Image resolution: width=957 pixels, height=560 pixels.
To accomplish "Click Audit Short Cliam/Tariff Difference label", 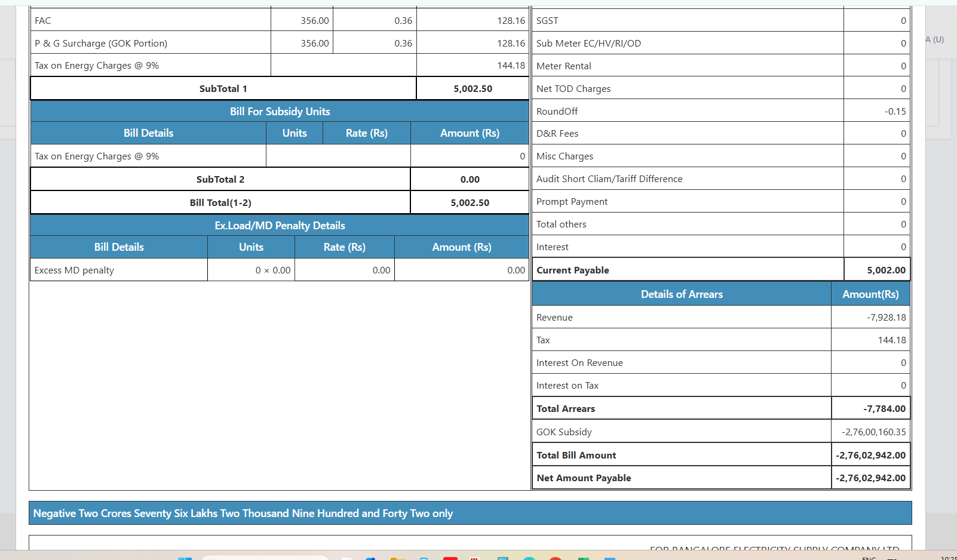I will coord(609,179).
